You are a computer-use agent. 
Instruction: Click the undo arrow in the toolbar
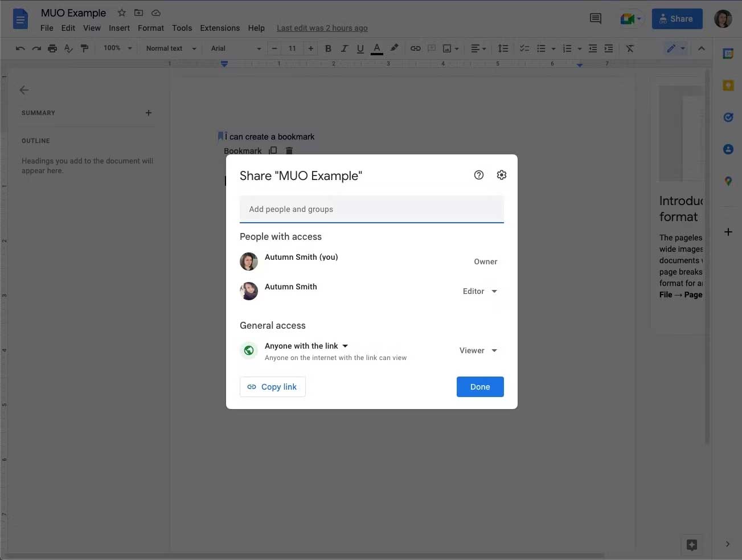[20, 48]
